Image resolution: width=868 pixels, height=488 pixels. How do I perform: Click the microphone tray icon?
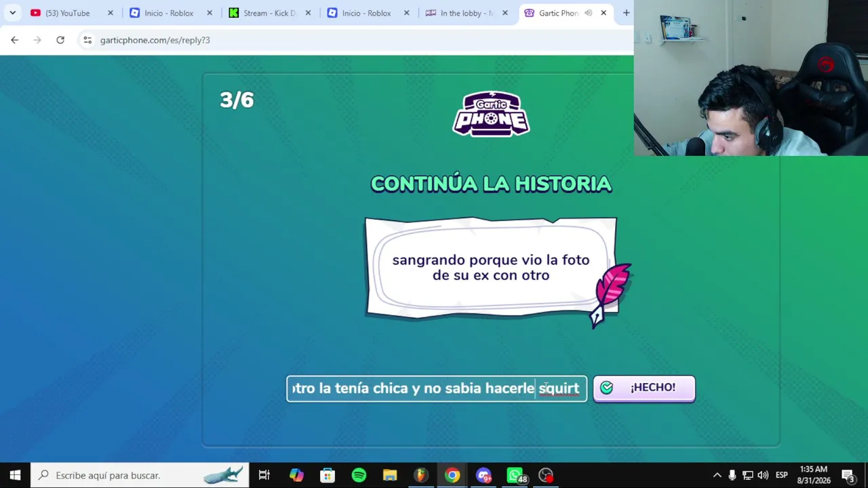(732, 475)
